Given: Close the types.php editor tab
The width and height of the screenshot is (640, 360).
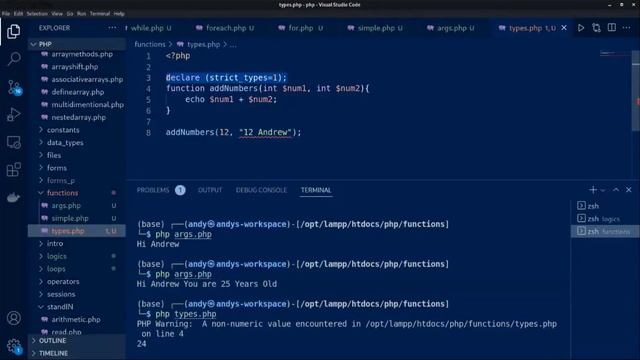Looking at the screenshot, I should point(564,28).
